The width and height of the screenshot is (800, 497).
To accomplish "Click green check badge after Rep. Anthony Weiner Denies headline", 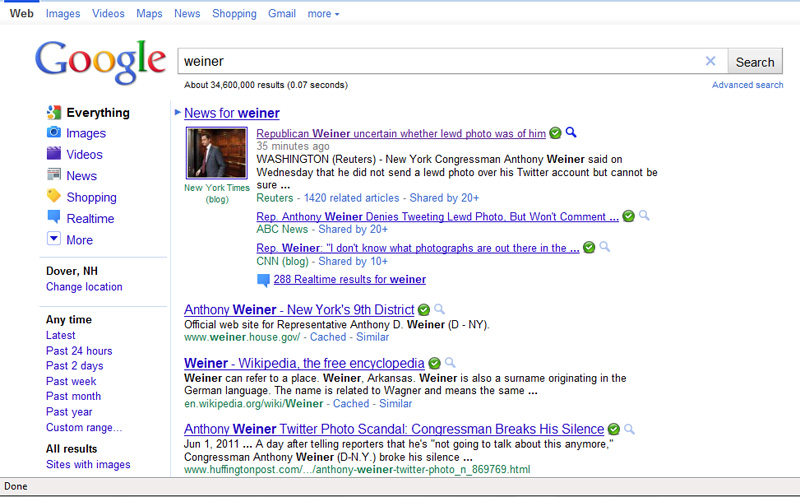I will click(629, 216).
